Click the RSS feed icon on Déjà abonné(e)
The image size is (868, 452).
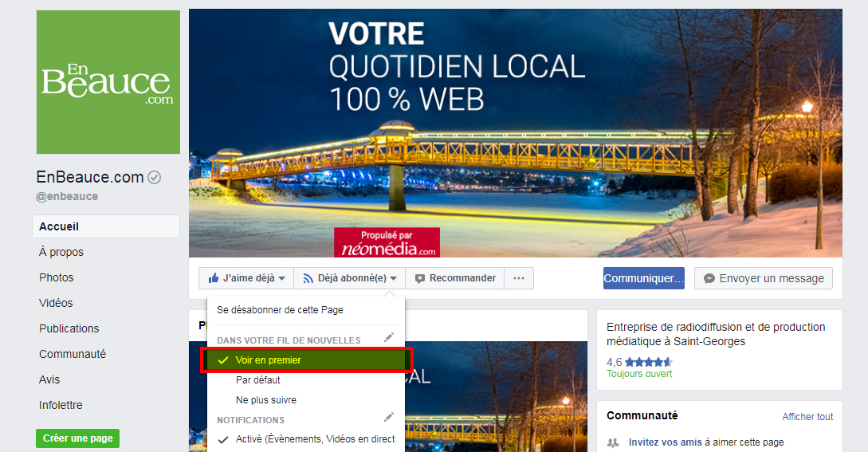click(308, 279)
